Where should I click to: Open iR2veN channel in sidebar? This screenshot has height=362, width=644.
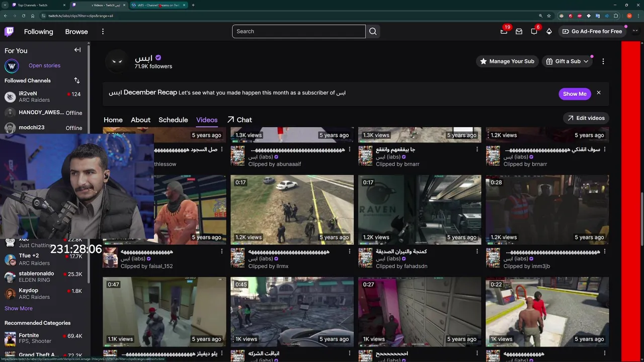[x=44, y=97]
